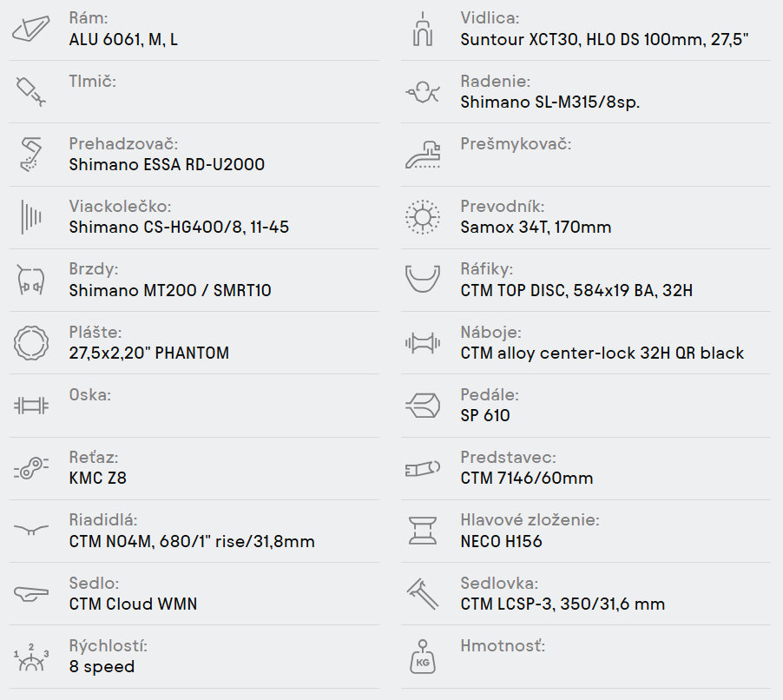This screenshot has width=783, height=700.
Task: Click the 'Prevodník:' label
Action: coord(502,207)
